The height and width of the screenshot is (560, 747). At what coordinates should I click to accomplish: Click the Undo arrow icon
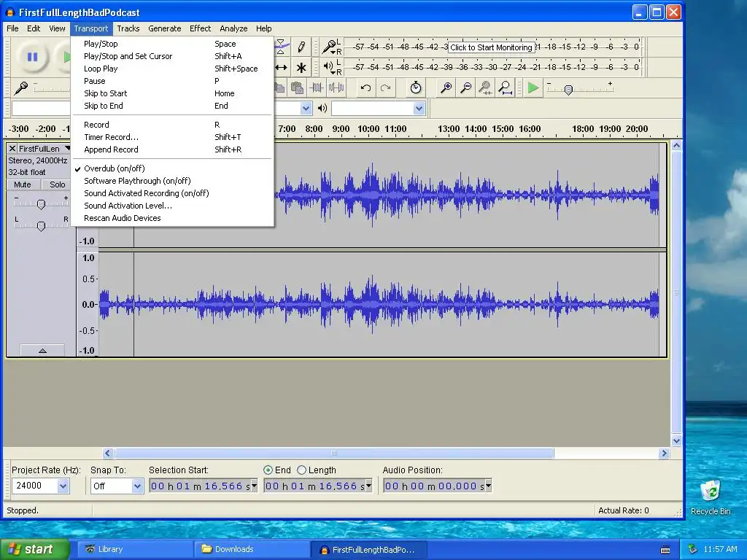coord(365,87)
